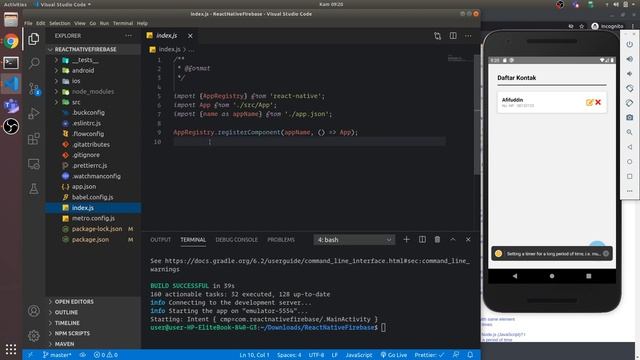640x360 pixels.
Task: Click emulator volume down button
Action: click(629, 74)
